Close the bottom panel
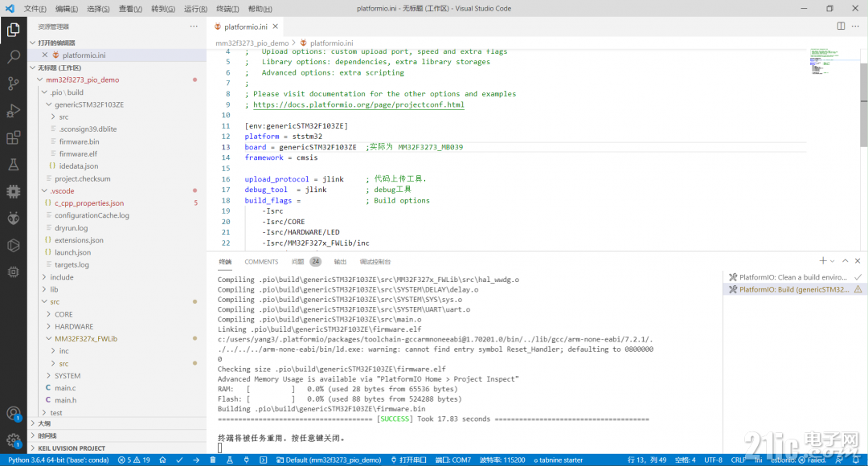The width and height of the screenshot is (868, 466). tap(858, 260)
